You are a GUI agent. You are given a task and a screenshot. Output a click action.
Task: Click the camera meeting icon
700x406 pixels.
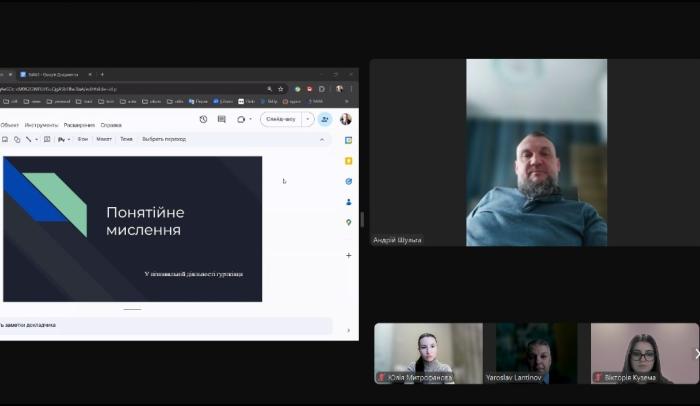pos(242,119)
